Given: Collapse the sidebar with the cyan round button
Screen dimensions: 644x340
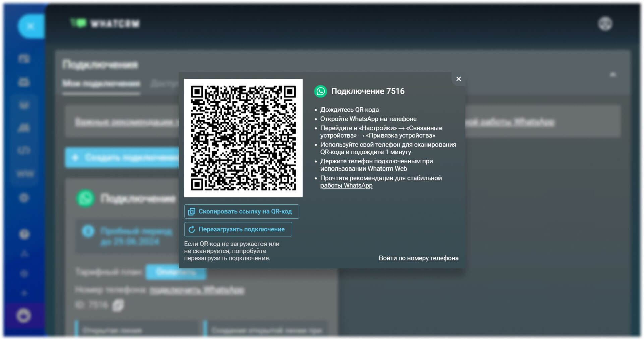Looking at the screenshot, I should click(x=31, y=26).
